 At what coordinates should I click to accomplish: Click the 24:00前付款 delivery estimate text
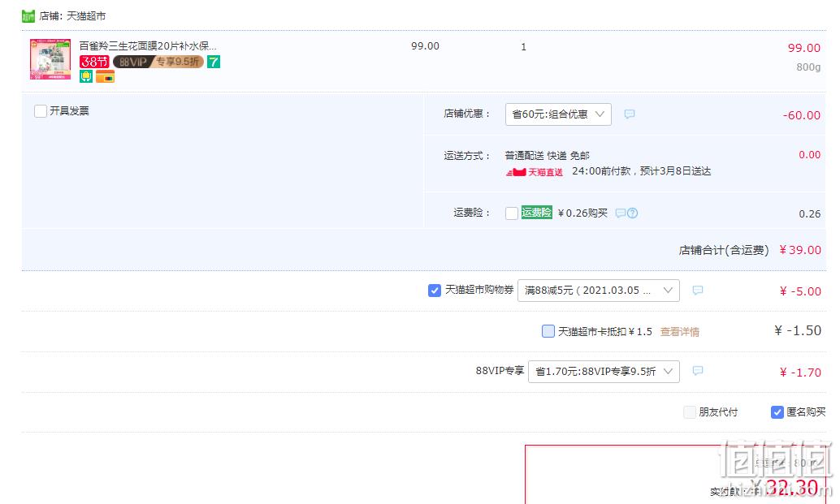pyautogui.click(x=641, y=171)
